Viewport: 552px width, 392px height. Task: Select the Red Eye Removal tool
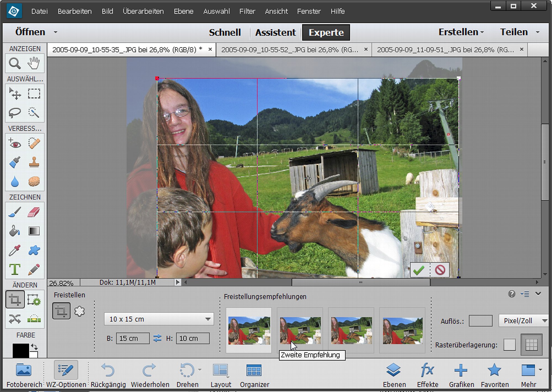tap(15, 143)
